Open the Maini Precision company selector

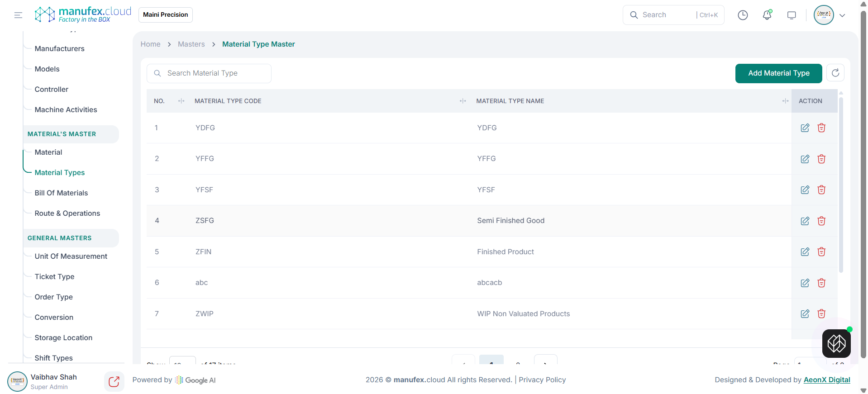click(x=166, y=15)
